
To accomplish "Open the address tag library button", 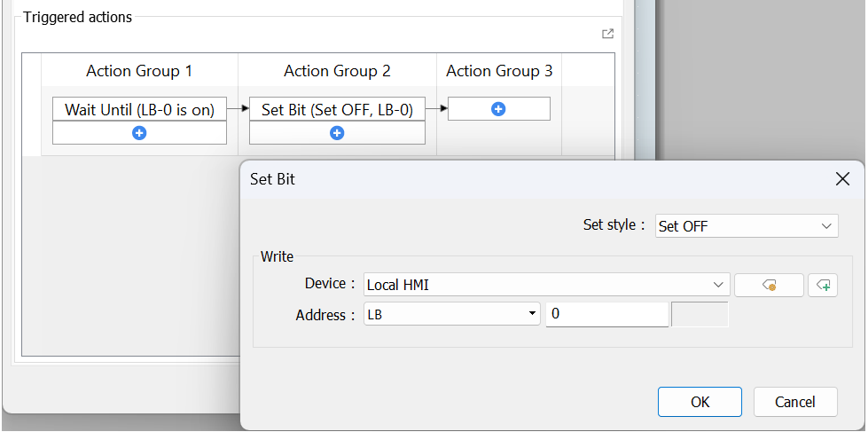I will (769, 286).
